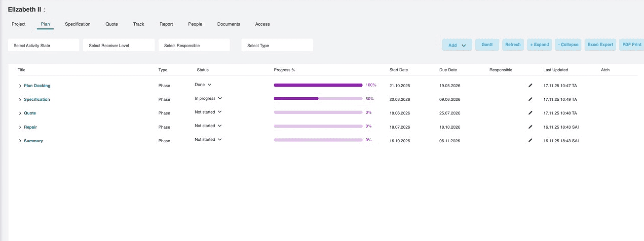The image size is (644, 241).
Task: Switch to the Specification tab
Action: pyautogui.click(x=78, y=24)
